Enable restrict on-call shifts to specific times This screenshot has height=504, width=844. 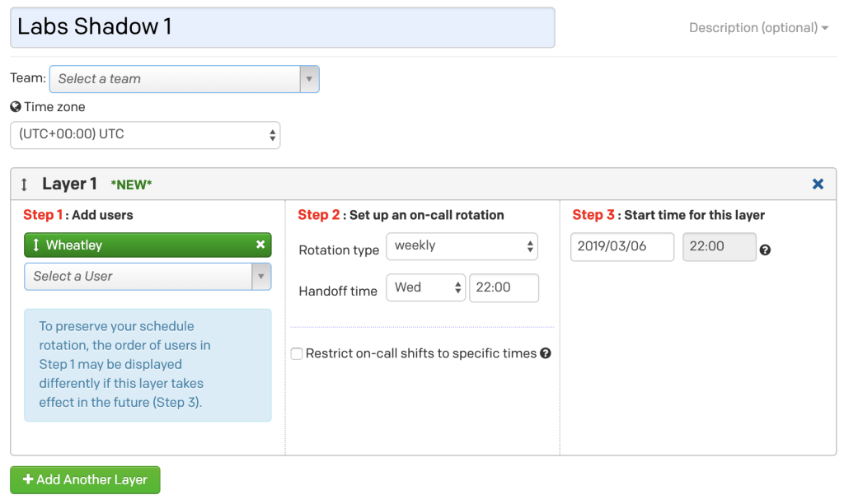(297, 354)
